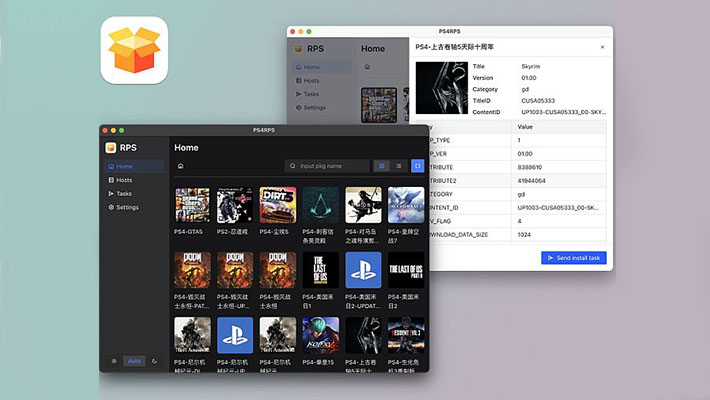Click the home breadcrumb icon in the dark window
Screen dimensions: 710x400
(181, 166)
